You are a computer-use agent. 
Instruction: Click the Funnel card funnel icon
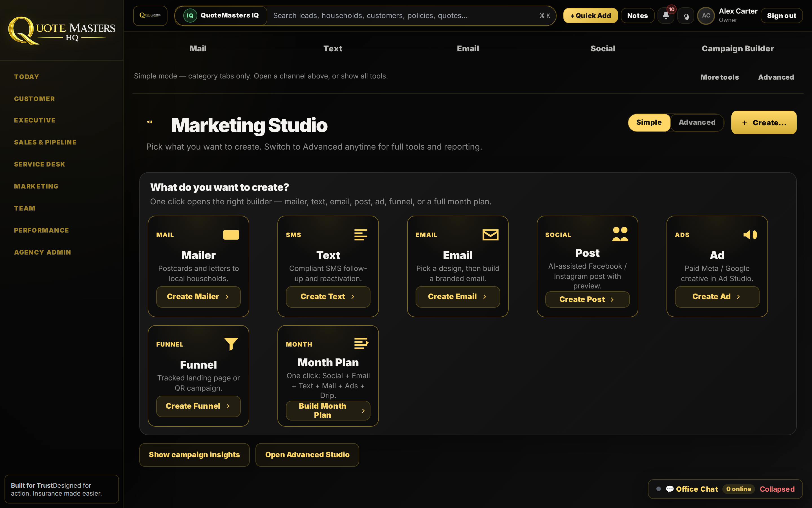click(x=231, y=344)
